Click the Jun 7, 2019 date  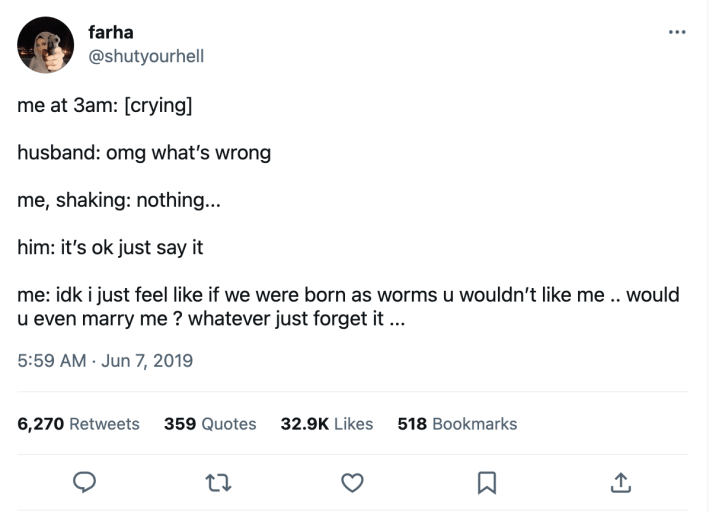147,360
